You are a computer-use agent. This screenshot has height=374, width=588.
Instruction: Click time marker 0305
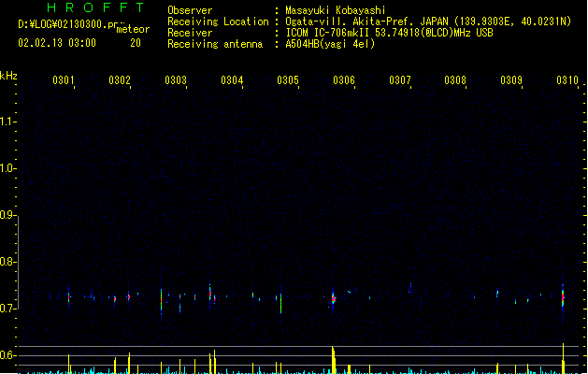point(288,80)
